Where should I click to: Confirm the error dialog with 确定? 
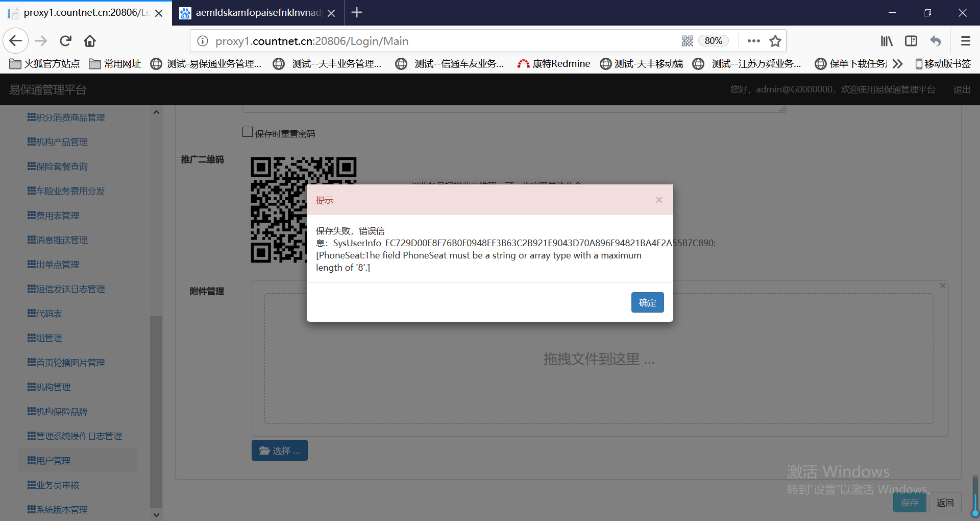647,302
